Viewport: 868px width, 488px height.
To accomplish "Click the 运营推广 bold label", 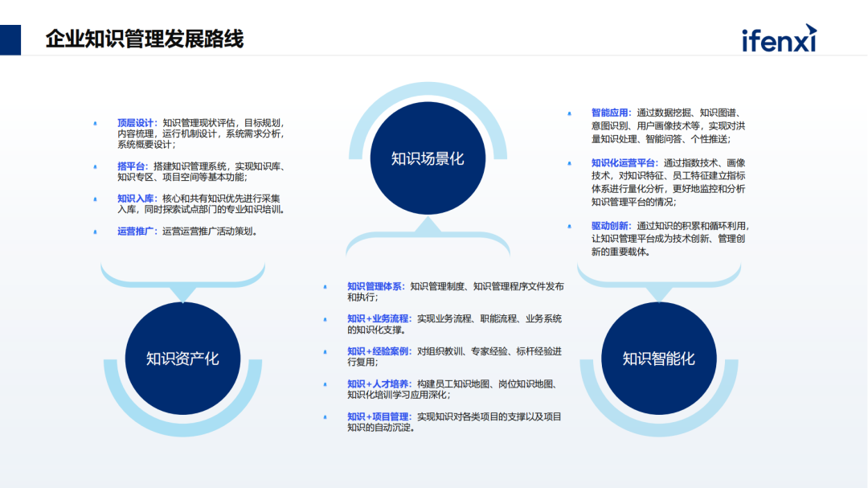I will tap(136, 232).
